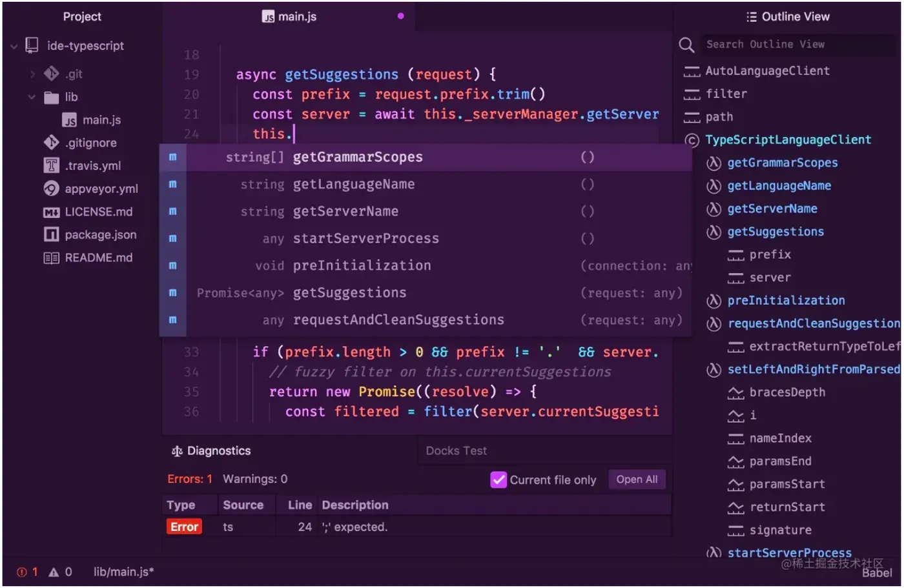904x588 pixels.
Task: Choose requestAndCleanSuggestions from the autocomplete list
Action: [426, 320]
